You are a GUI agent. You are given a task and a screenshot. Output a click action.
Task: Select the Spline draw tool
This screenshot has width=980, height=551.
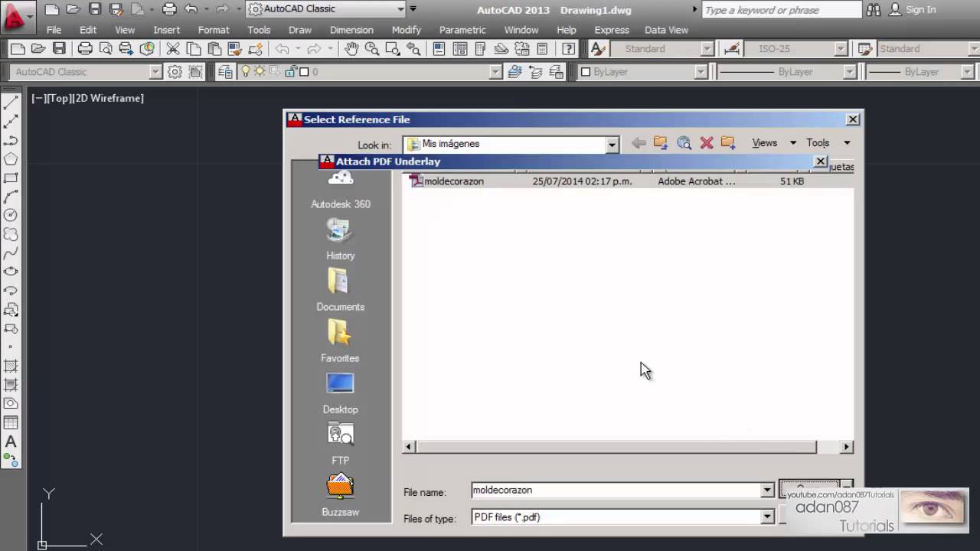pos(11,253)
